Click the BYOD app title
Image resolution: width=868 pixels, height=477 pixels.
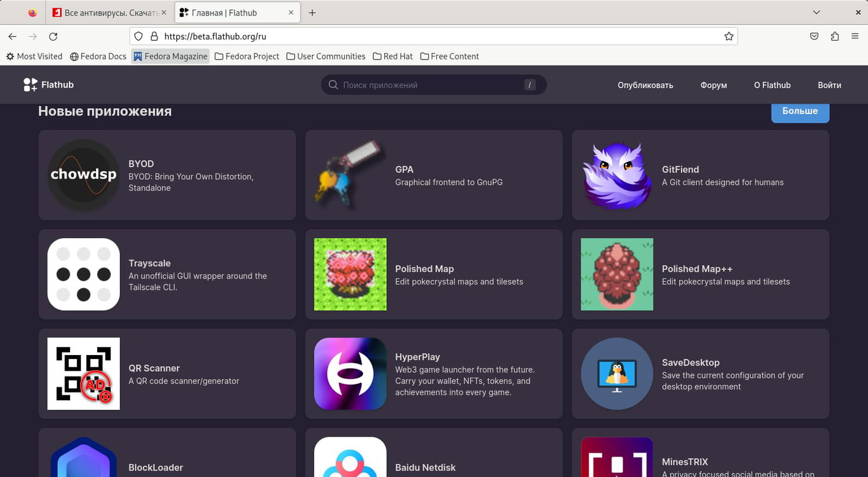[x=141, y=164]
